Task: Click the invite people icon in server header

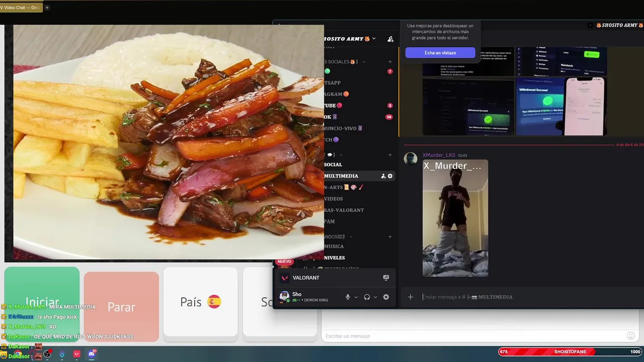Action: click(390, 39)
